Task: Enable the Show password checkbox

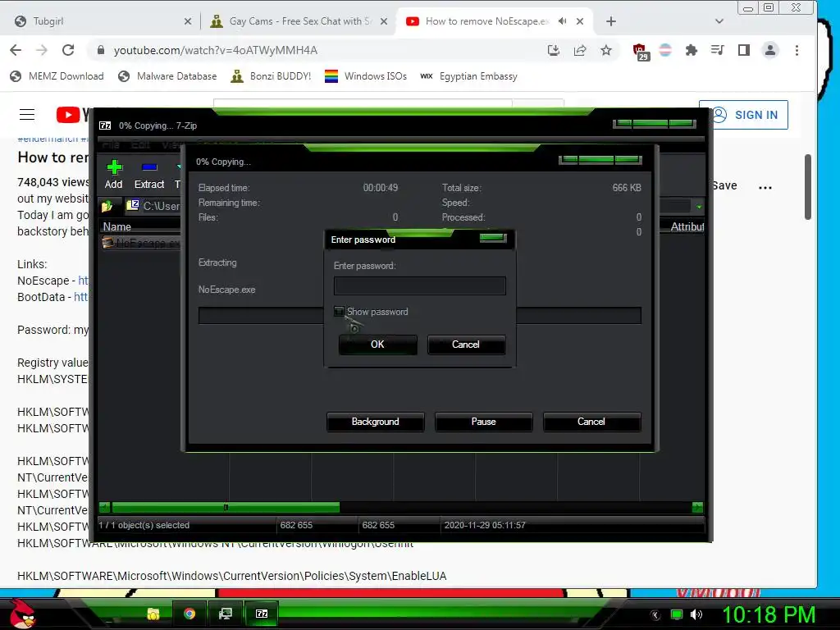Action: tap(339, 311)
